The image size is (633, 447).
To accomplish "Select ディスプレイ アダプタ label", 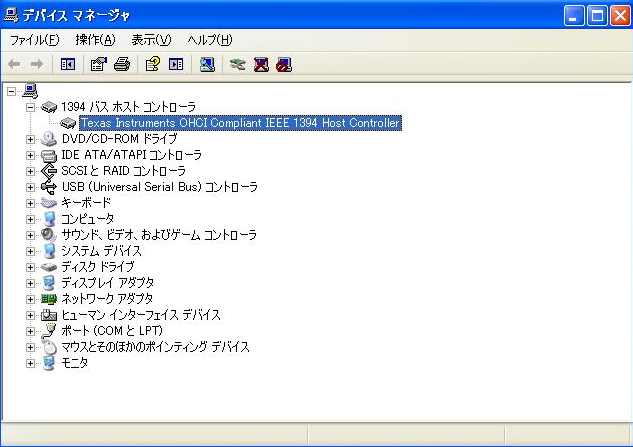I will coord(107,283).
